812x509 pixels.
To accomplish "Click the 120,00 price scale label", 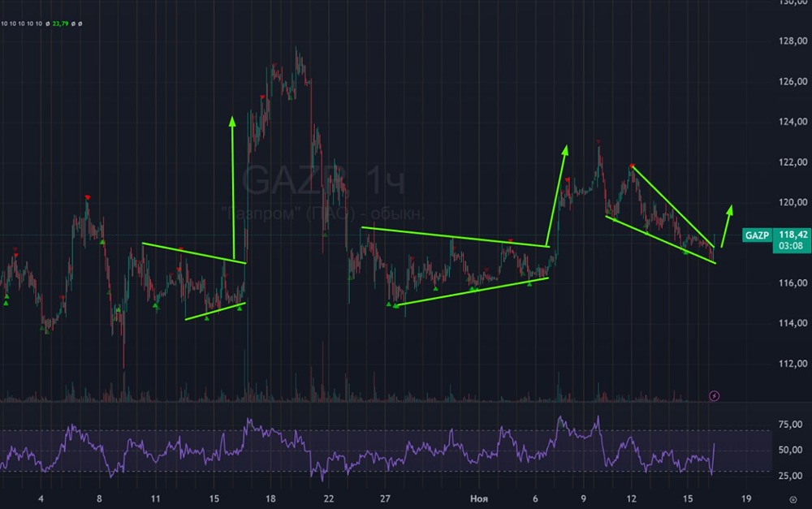I will 793,202.
